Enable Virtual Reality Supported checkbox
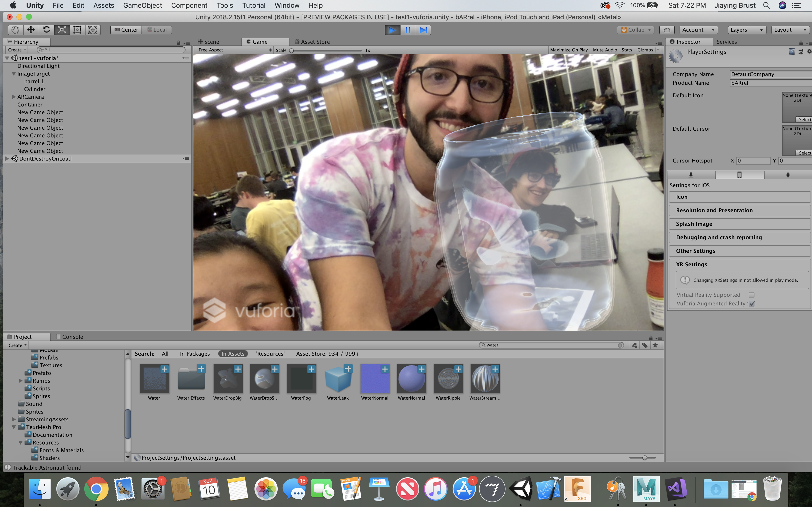812x507 pixels. coord(752,295)
